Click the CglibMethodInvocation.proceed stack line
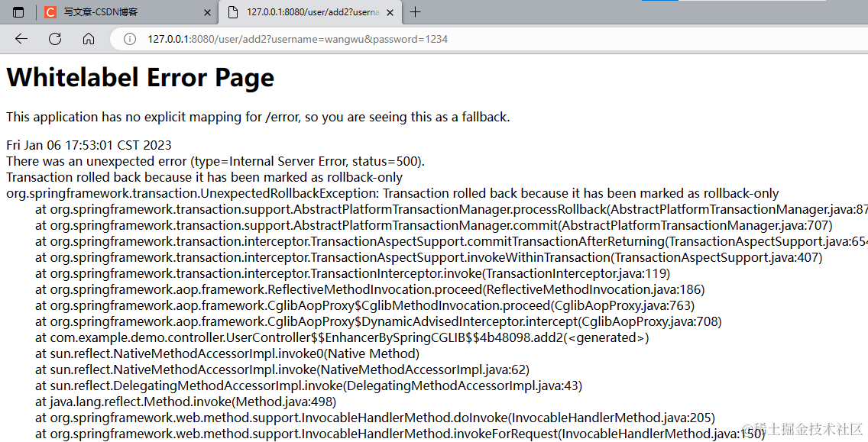The width and height of the screenshot is (868, 442). click(364, 305)
